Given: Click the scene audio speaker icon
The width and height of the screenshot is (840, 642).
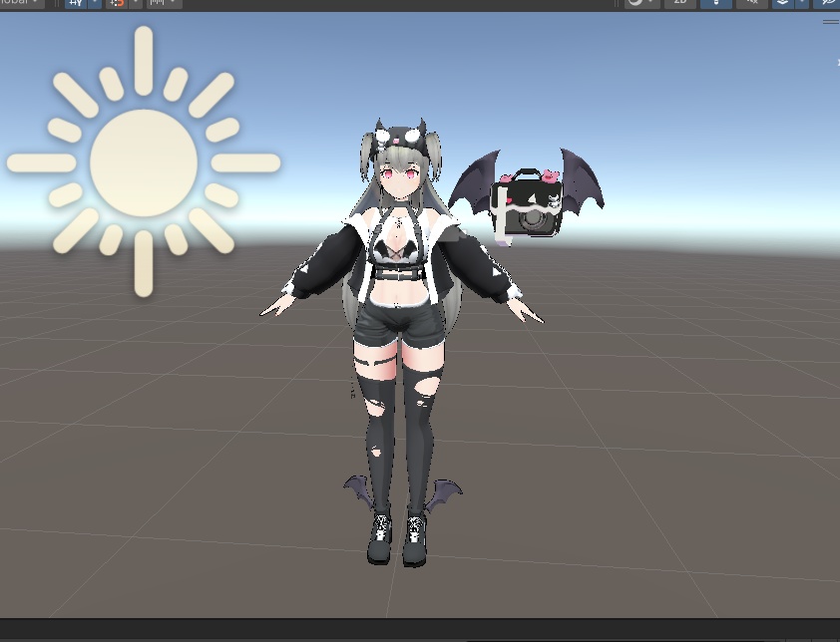Looking at the screenshot, I should 751,3.
